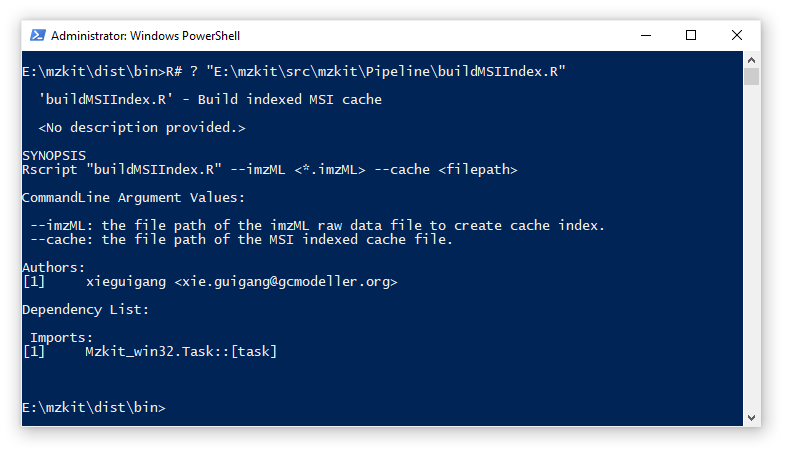The image size is (787, 454).
Task: Click the xie.guigang@gcmodeller.org email address
Action: point(286,282)
